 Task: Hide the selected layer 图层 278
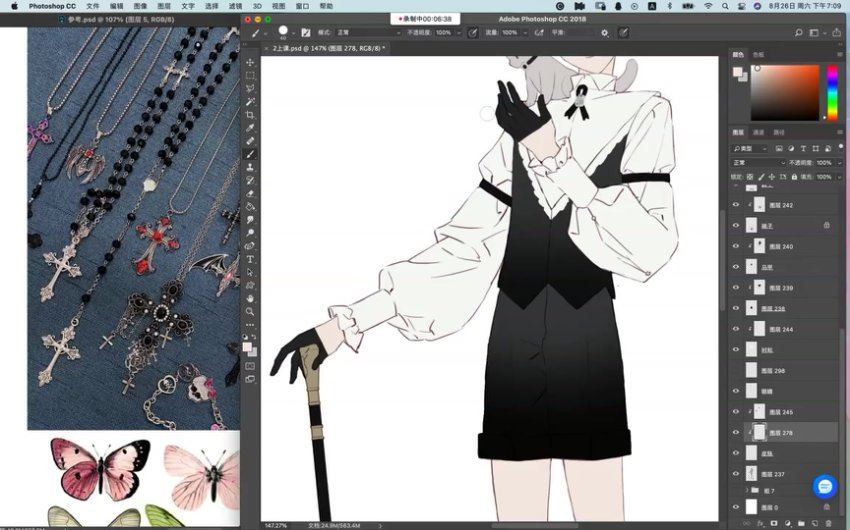pyautogui.click(x=736, y=432)
